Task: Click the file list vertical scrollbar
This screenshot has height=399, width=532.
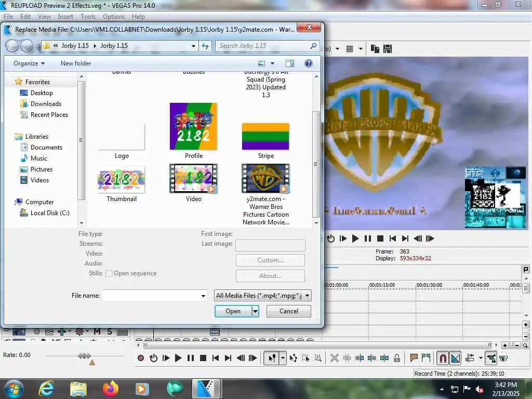Action: click(316, 164)
